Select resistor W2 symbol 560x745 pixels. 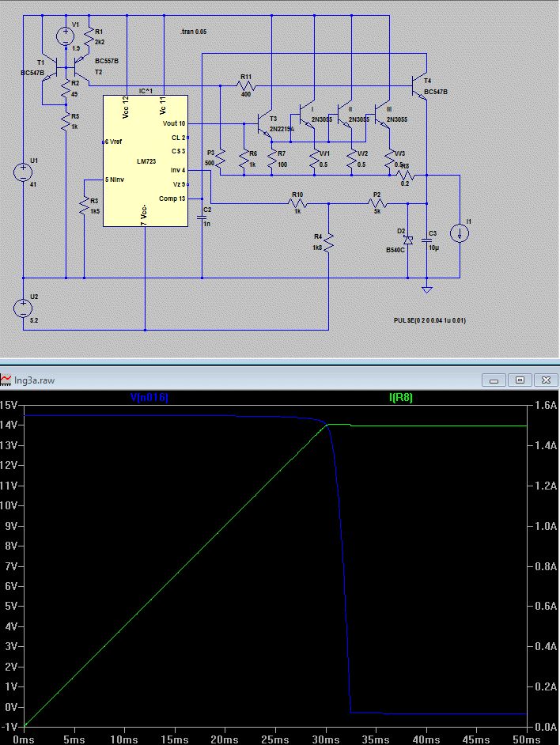(352, 159)
